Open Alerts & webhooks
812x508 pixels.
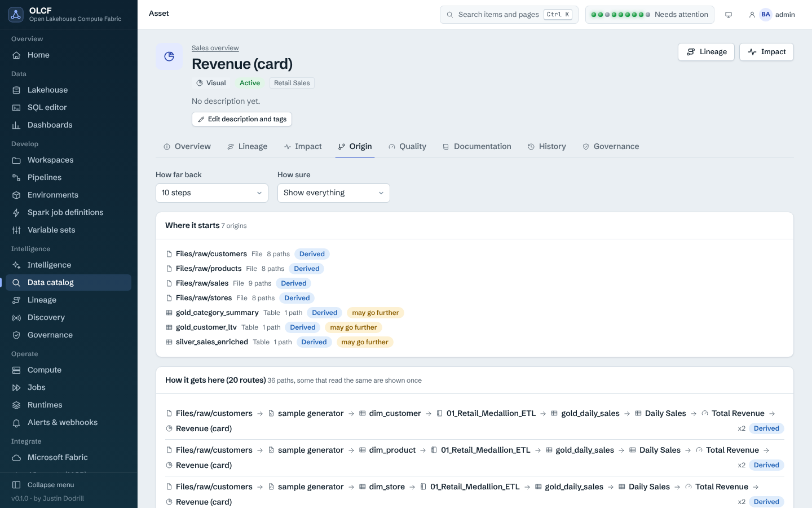point(68,422)
